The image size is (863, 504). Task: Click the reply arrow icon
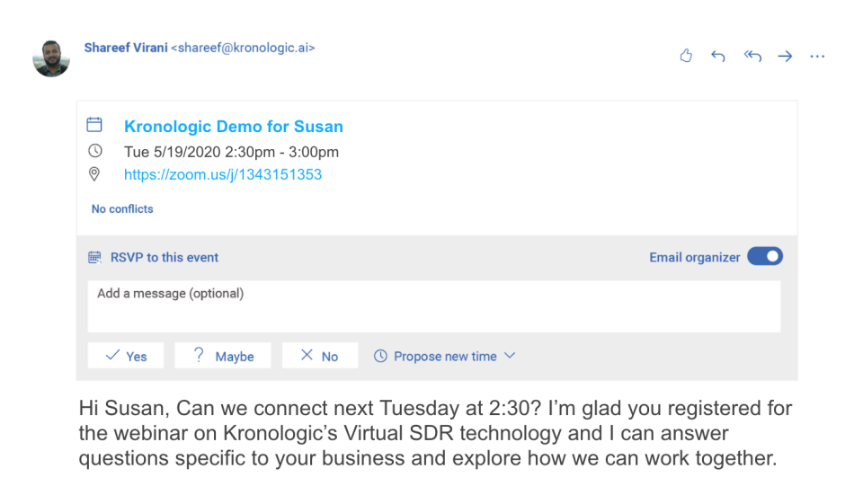718,57
